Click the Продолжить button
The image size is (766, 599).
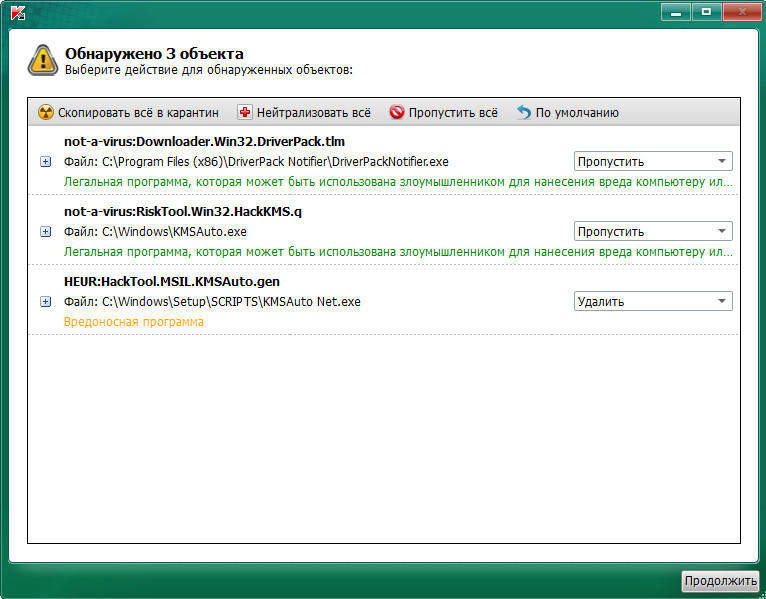pos(721,581)
